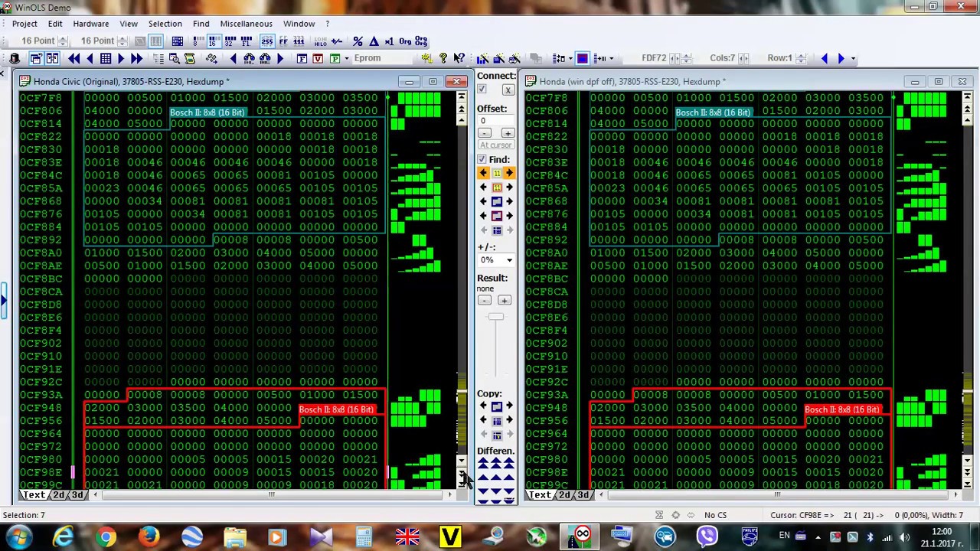Viewport: 980px width, 551px height.
Task: Click the vertical Result slider handle
Action: pos(497,317)
